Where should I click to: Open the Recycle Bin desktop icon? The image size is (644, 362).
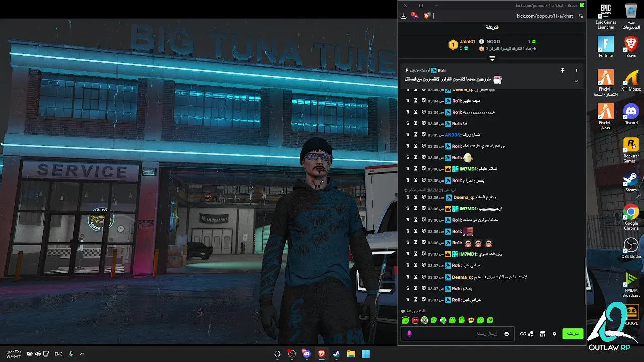(631, 16)
